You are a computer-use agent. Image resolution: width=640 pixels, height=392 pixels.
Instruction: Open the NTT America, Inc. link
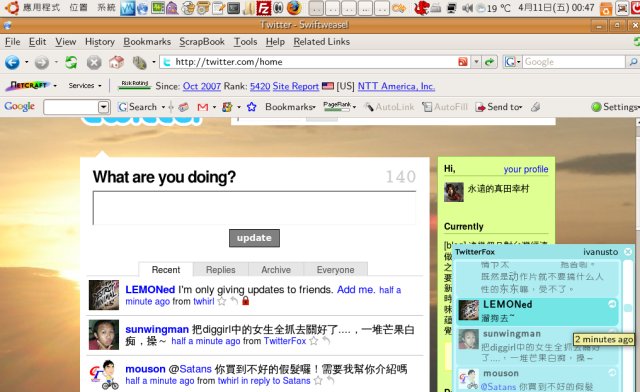pyautogui.click(x=396, y=86)
